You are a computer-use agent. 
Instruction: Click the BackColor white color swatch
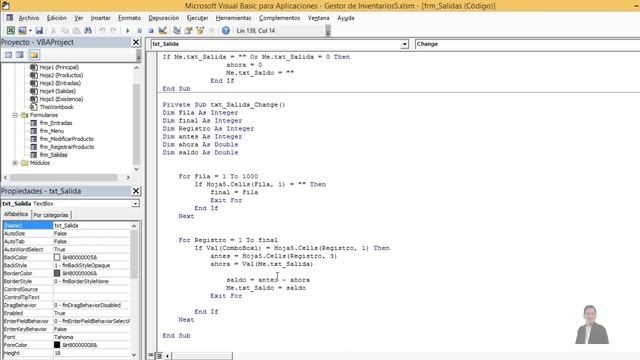57,258
